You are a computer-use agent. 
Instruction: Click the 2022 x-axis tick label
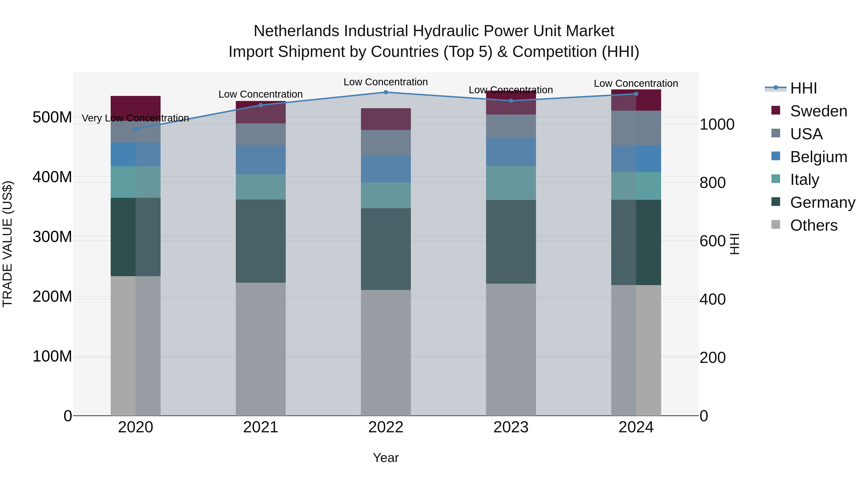coord(386,427)
